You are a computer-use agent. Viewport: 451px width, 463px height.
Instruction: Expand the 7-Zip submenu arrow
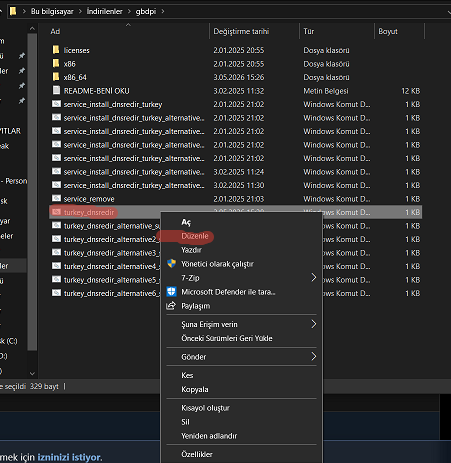coord(313,277)
